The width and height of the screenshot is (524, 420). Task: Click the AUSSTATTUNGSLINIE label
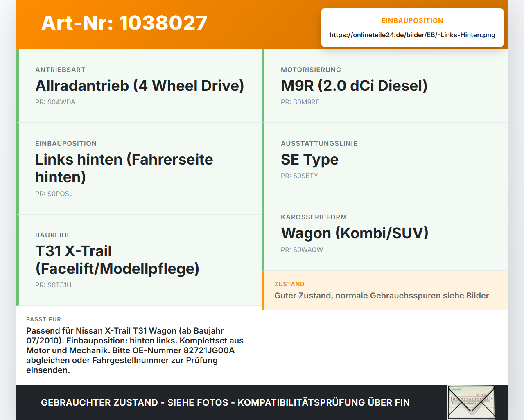(319, 143)
